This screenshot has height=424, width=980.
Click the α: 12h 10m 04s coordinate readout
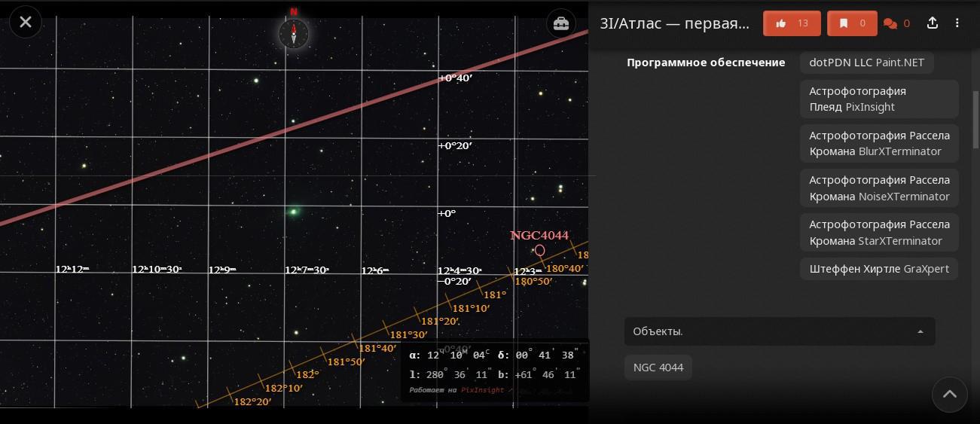[450, 355]
